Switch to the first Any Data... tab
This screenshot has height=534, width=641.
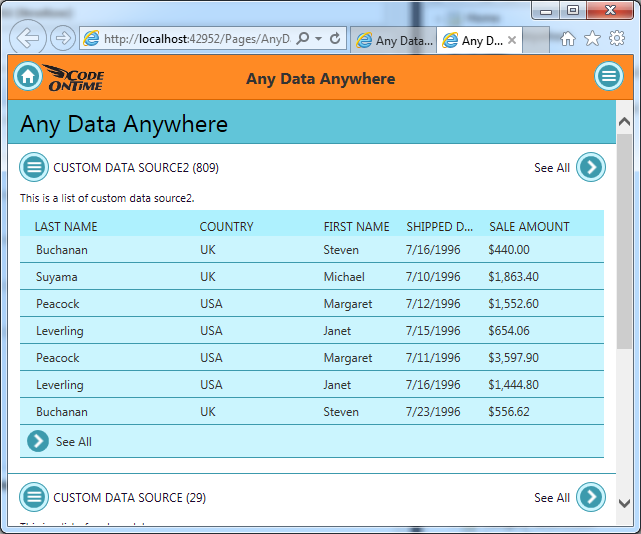(394, 40)
